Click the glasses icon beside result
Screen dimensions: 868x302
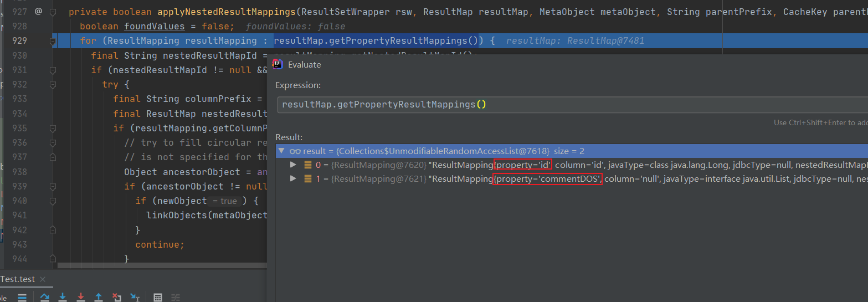(x=295, y=151)
